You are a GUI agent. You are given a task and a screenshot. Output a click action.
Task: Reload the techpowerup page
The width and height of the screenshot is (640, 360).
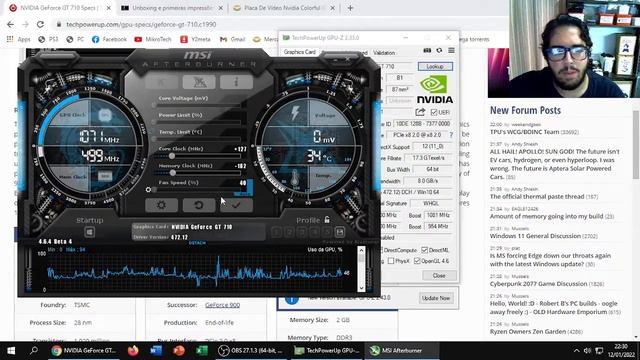[40, 24]
